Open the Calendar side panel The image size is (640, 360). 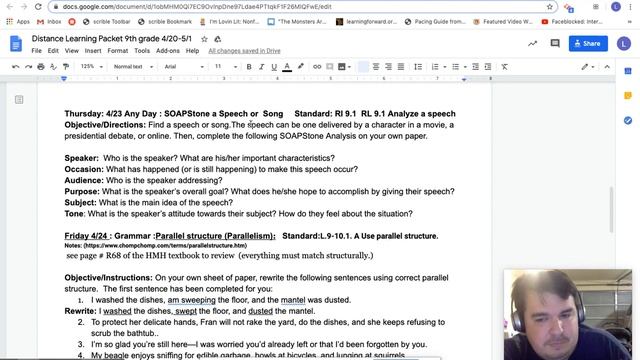click(x=628, y=71)
